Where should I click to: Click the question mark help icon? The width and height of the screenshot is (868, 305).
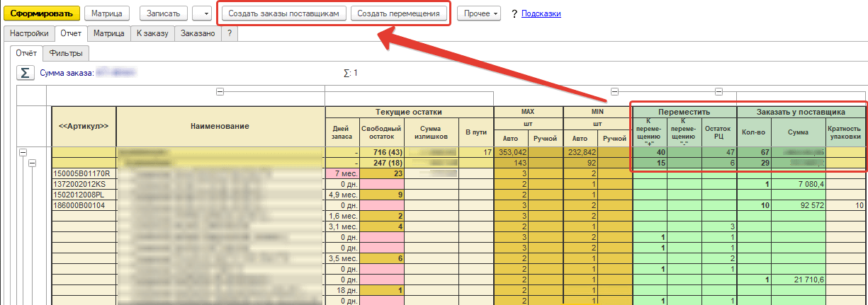(514, 13)
